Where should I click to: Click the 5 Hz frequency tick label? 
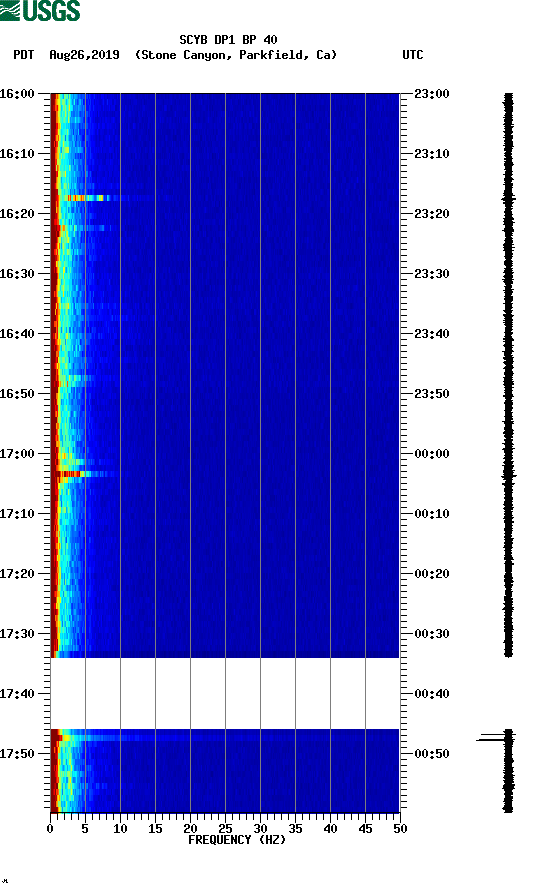pos(85,829)
